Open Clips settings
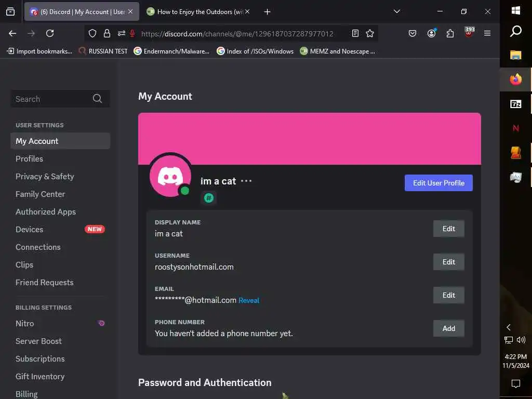This screenshot has width=532, height=399. pyautogui.click(x=60, y=264)
